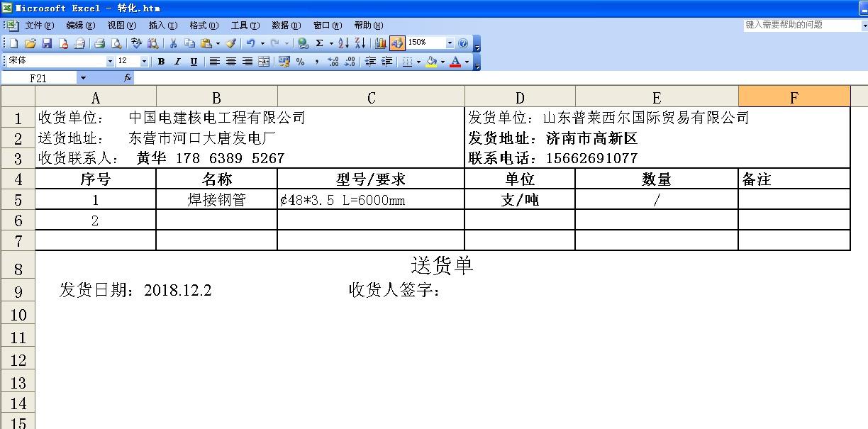The width and height of the screenshot is (868, 429).
Task: Select column F header
Action: click(794, 97)
